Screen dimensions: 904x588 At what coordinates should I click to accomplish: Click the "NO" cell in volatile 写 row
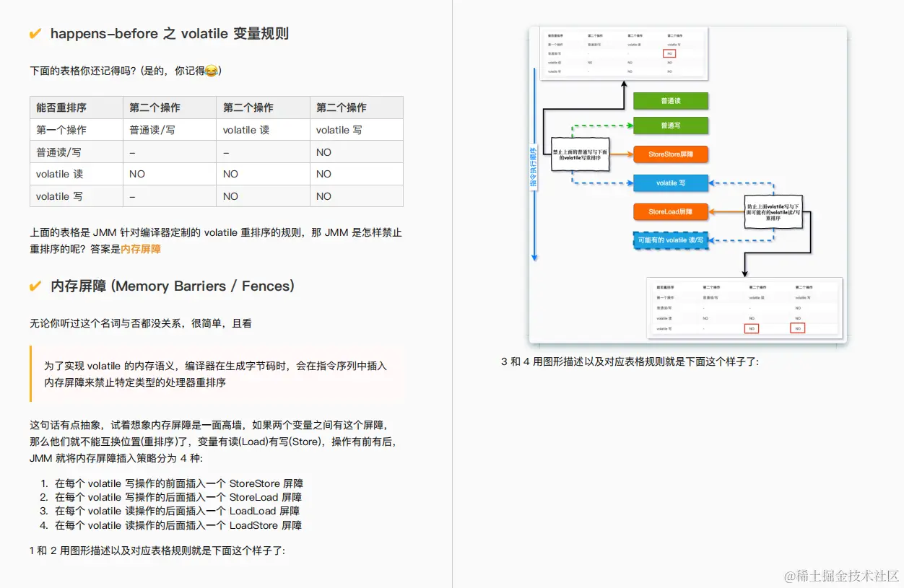[x=323, y=196]
